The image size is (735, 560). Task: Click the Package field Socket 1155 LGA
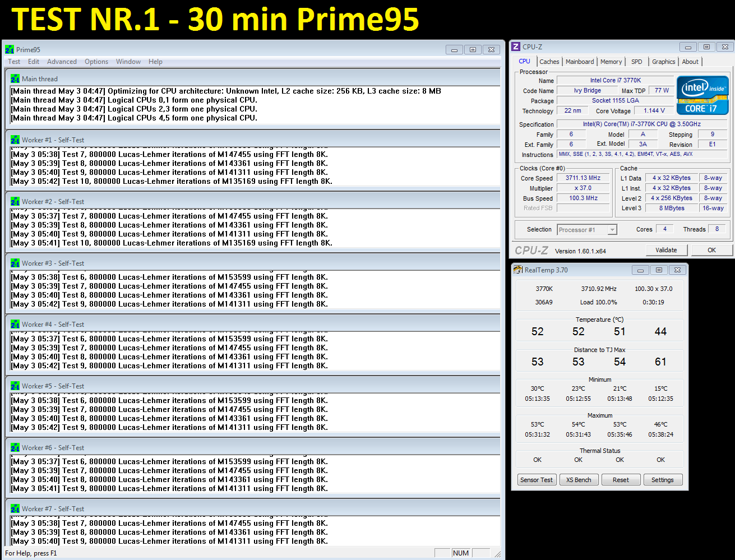(x=615, y=100)
